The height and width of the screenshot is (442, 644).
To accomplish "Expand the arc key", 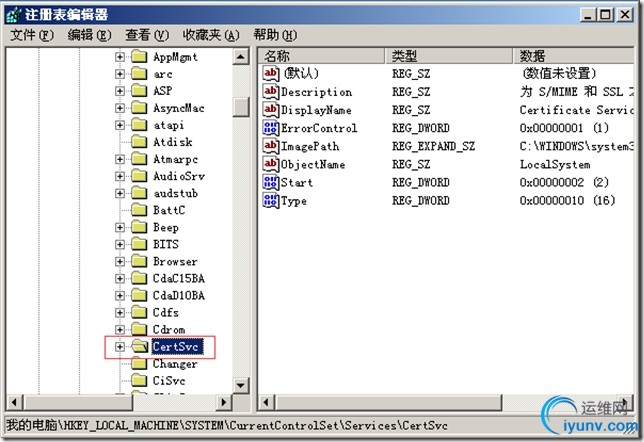I will 120,74.
